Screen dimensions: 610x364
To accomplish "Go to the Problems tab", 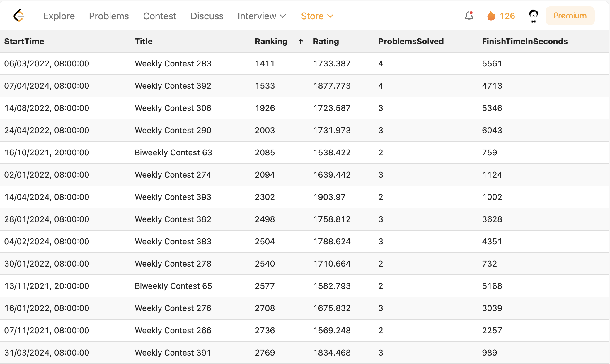I will tap(109, 16).
